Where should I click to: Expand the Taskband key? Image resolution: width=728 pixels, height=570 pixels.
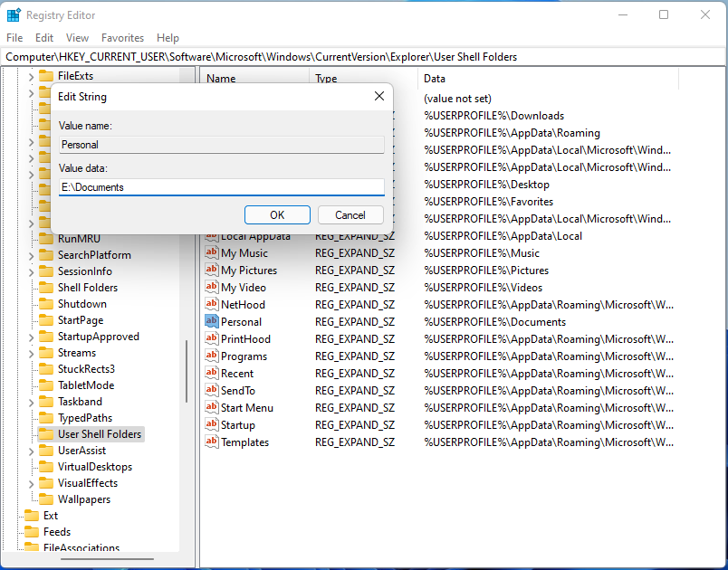click(31, 402)
